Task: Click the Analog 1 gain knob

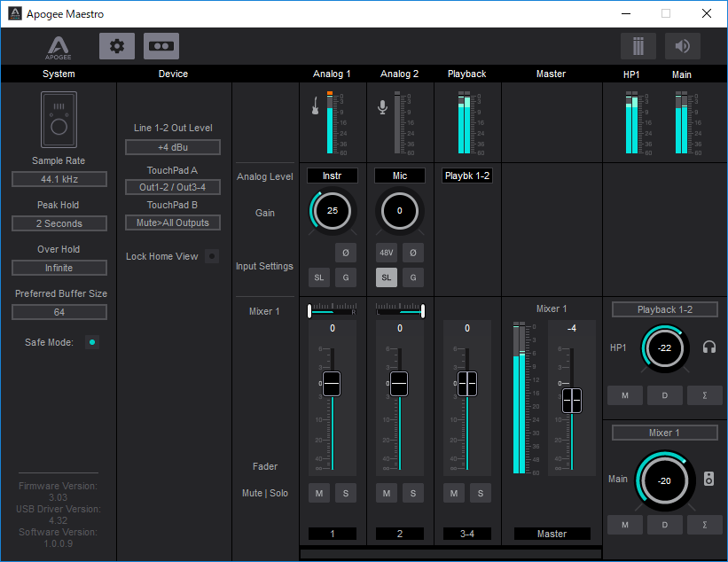Action: tap(333, 211)
